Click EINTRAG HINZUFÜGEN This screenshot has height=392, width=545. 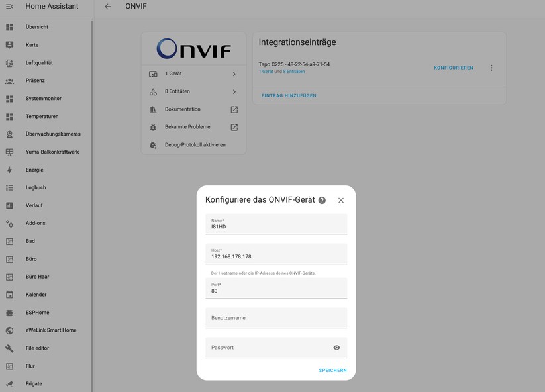289,95
